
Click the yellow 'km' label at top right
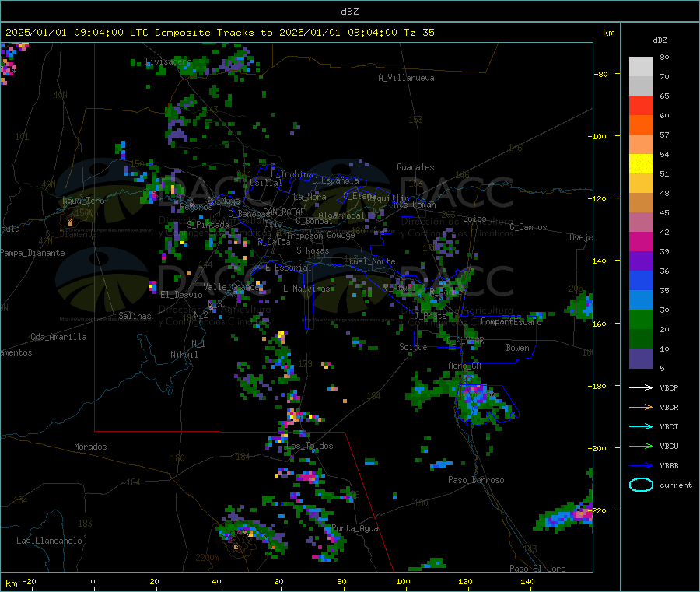[608, 33]
